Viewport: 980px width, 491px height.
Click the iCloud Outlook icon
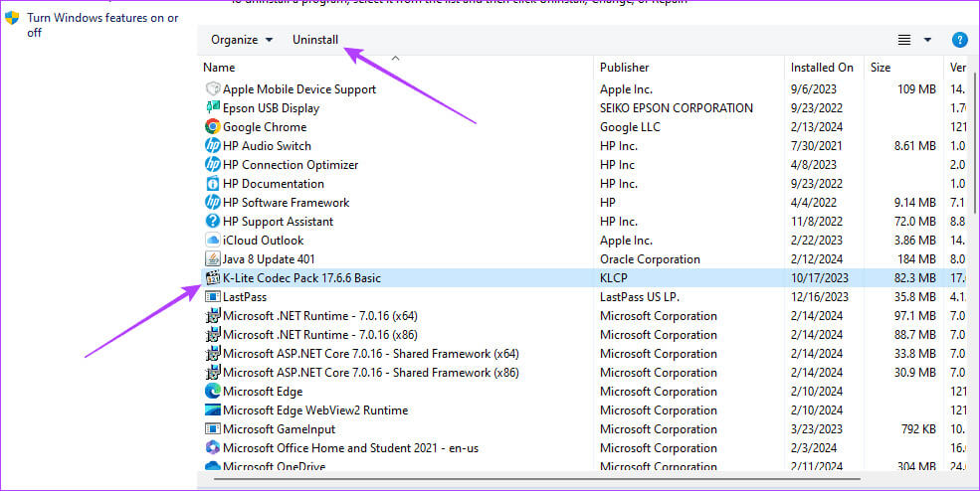point(213,240)
